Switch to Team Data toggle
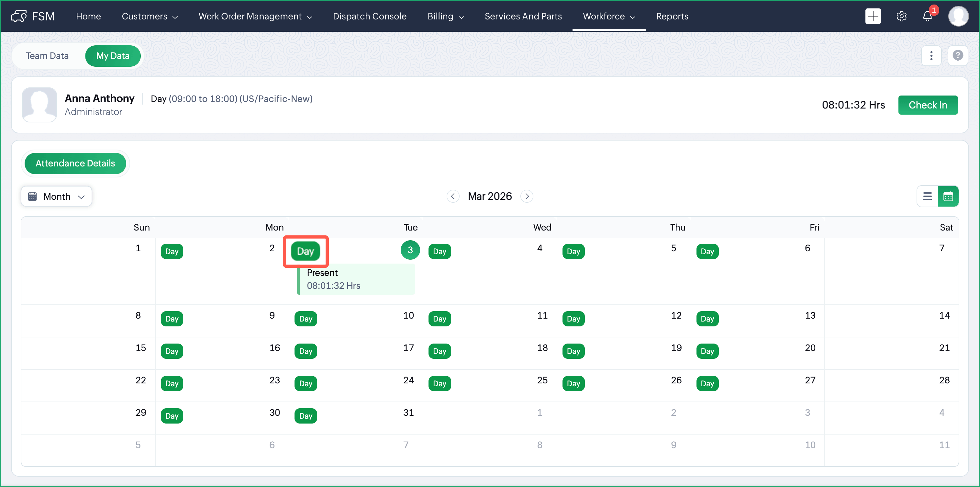This screenshot has height=487, width=980. (47, 56)
